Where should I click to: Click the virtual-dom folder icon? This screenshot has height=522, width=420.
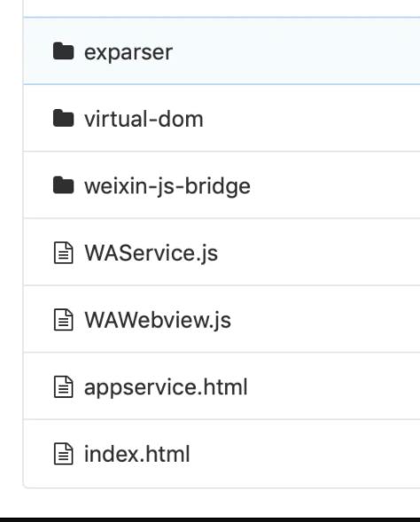[63, 118]
